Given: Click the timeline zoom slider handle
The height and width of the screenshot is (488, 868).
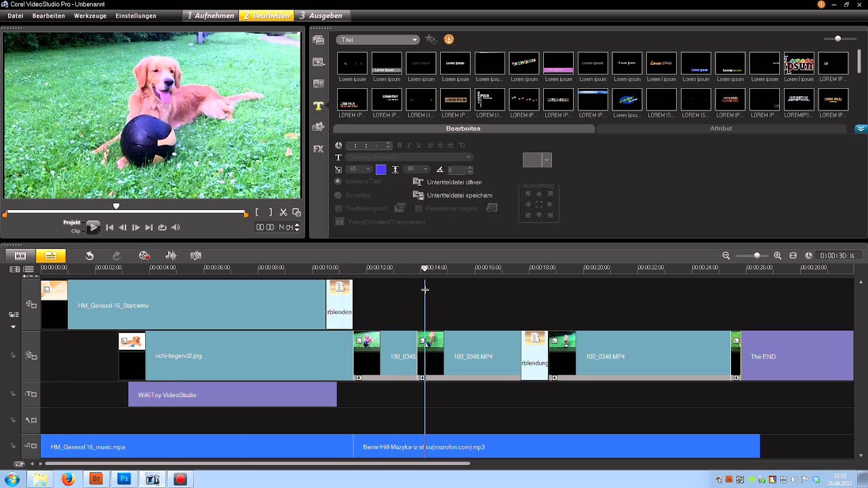Looking at the screenshot, I should pyautogui.click(x=757, y=256).
